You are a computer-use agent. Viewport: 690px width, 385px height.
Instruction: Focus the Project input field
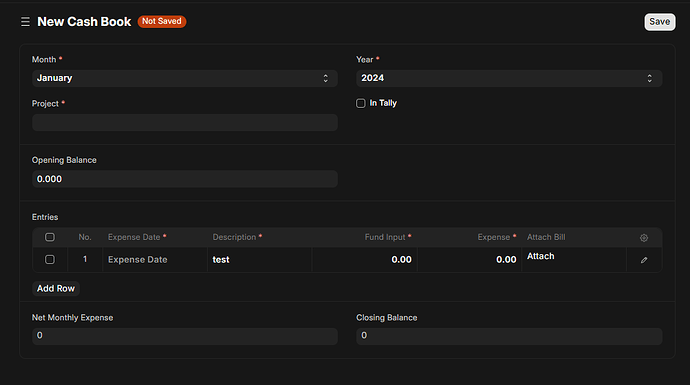(185, 122)
